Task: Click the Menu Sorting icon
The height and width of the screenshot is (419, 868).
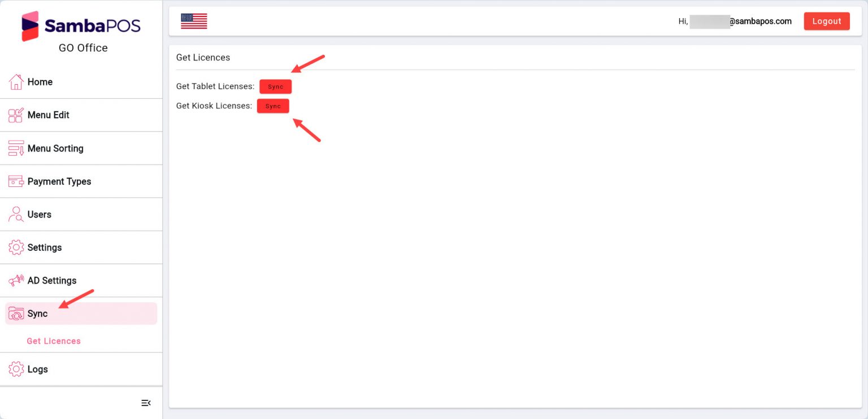Action: 16,149
